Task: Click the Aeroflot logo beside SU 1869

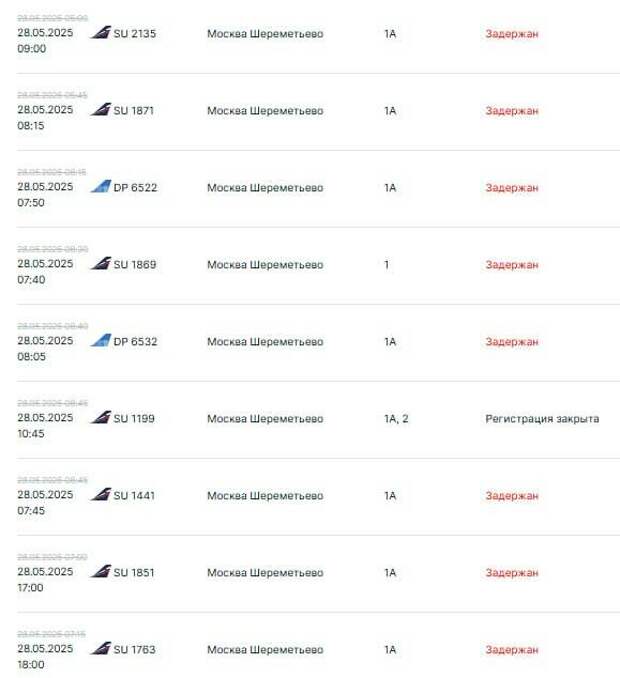Action: coord(101,263)
